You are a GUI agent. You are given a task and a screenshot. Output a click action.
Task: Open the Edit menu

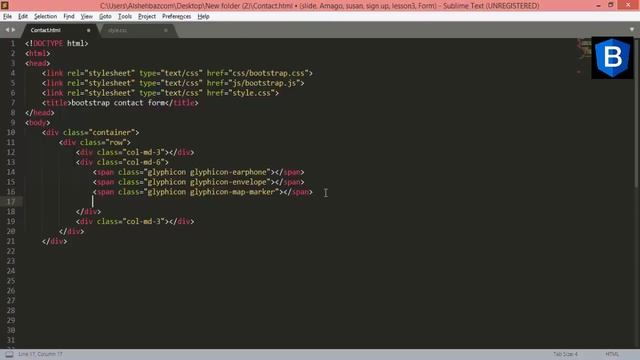coord(23,16)
